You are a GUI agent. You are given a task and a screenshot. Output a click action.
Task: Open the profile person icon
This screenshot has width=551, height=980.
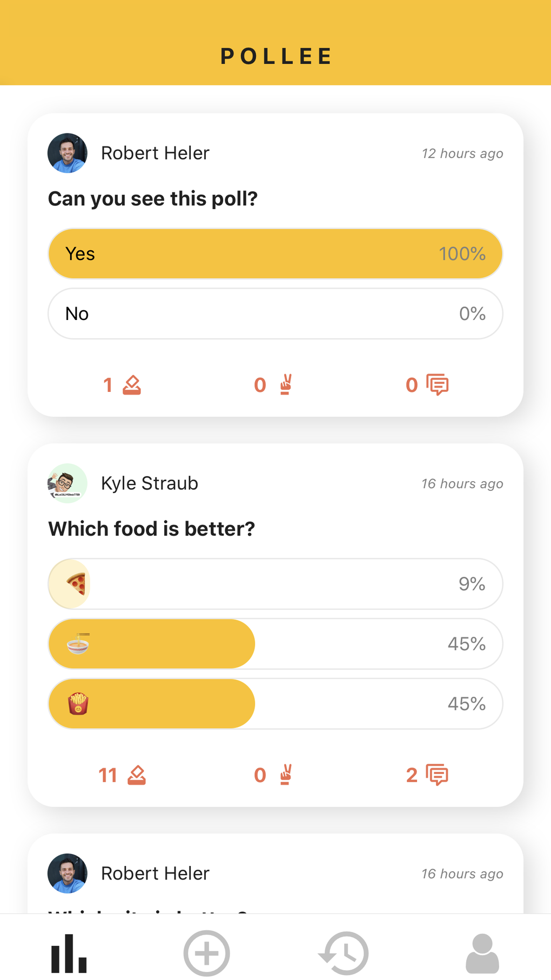point(482,953)
